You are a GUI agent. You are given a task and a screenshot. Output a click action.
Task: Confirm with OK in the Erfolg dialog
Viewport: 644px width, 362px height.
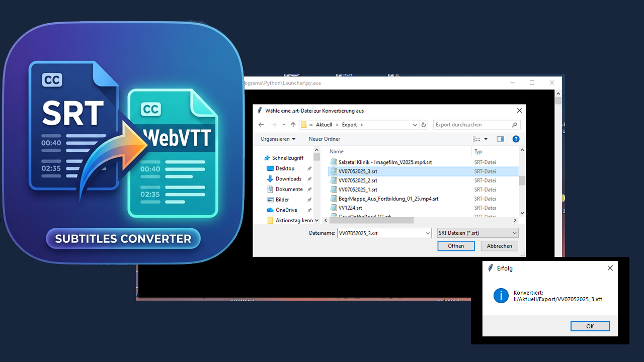(x=589, y=326)
